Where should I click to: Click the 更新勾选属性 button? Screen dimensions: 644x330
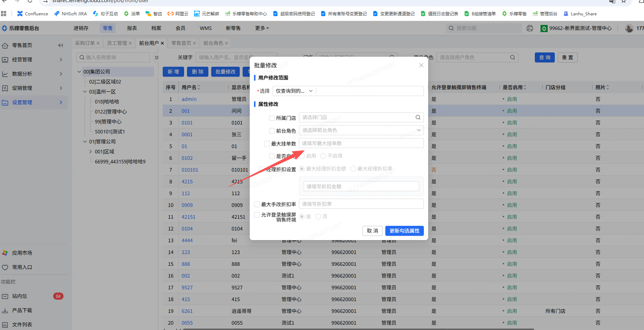404,231
